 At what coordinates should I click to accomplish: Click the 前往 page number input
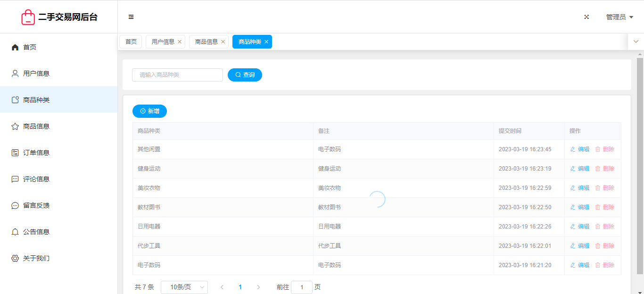click(x=302, y=287)
